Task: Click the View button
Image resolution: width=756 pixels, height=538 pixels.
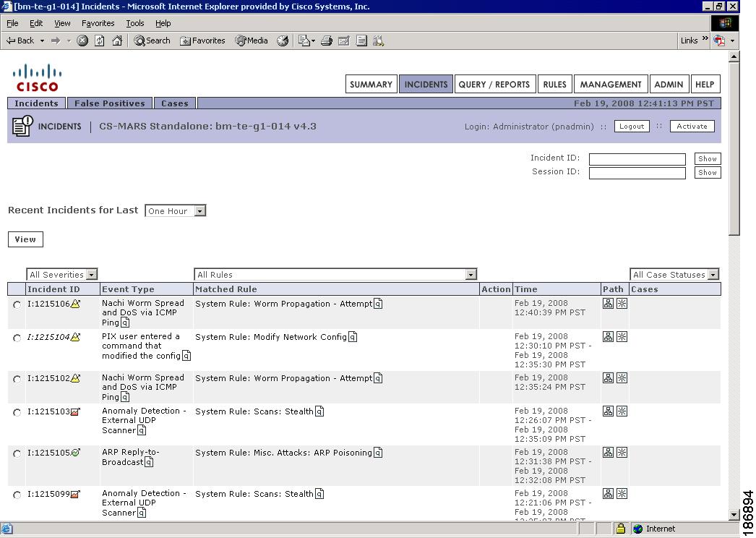Action: point(25,239)
